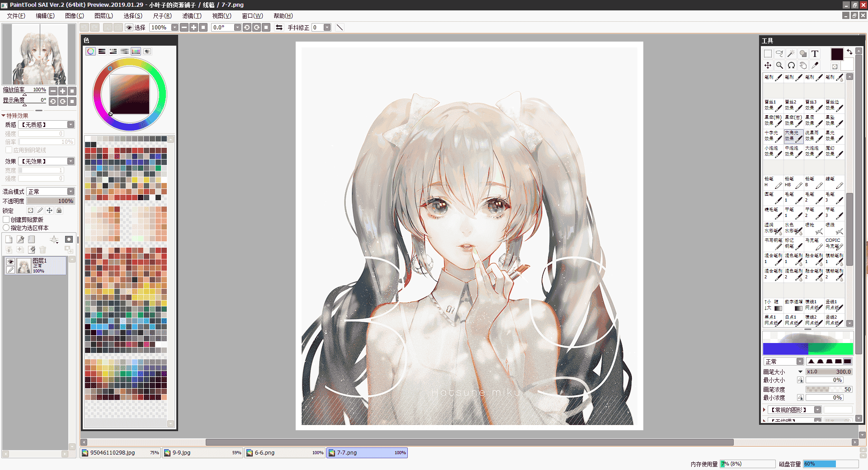Click the dark foreground color swatch
This screenshot has height=470, width=868.
837,54
